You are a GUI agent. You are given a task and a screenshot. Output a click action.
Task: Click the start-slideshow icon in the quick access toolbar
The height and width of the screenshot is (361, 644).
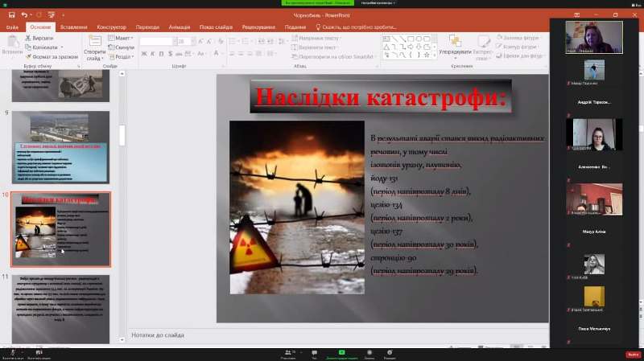pos(52,15)
